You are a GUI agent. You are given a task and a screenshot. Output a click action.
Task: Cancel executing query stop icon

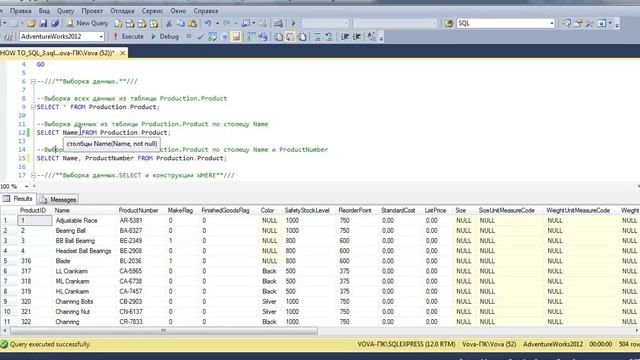tap(188, 36)
